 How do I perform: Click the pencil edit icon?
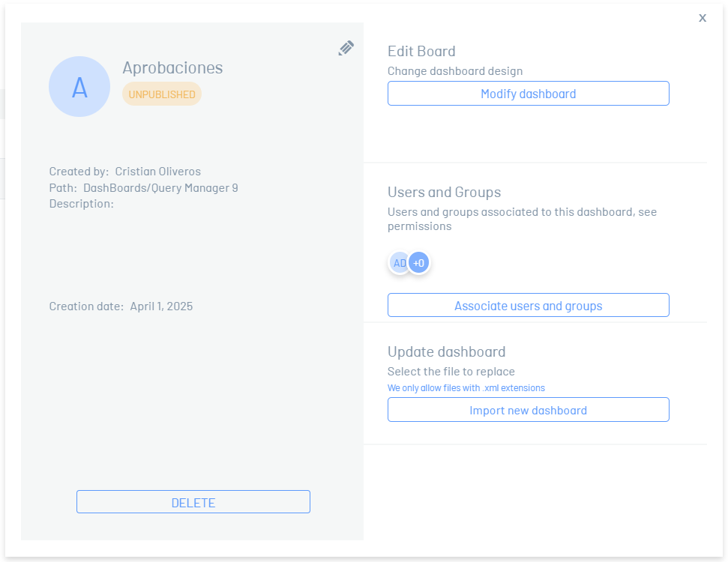(x=346, y=48)
